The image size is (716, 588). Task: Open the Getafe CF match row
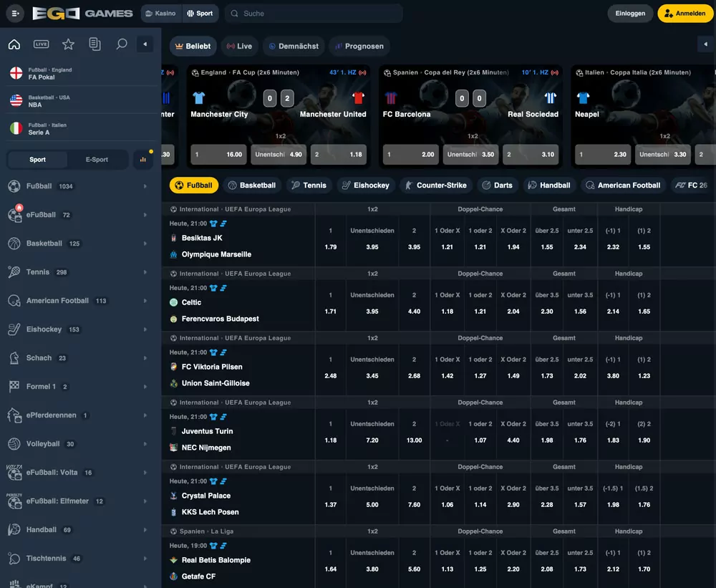click(x=198, y=577)
